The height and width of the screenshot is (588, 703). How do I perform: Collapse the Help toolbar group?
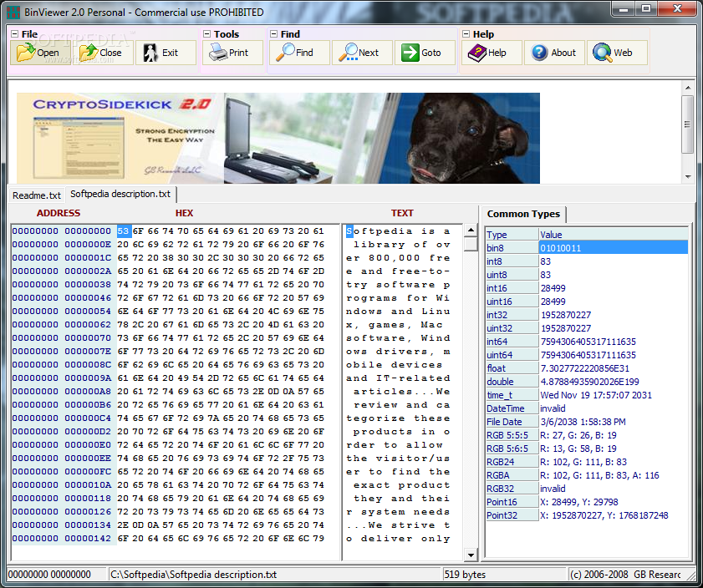tap(466, 34)
